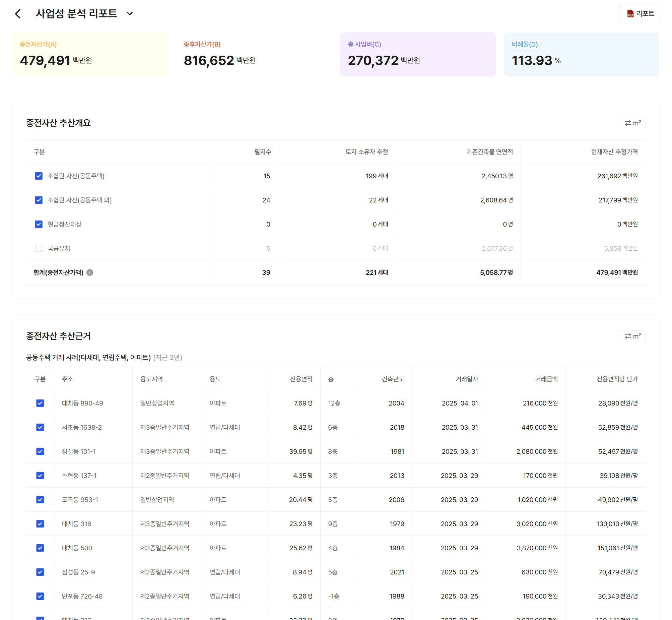Image resolution: width=672 pixels, height=620 pixels.
Task: Select the 종전자산가(A) summary card
Action: point(90,54)
